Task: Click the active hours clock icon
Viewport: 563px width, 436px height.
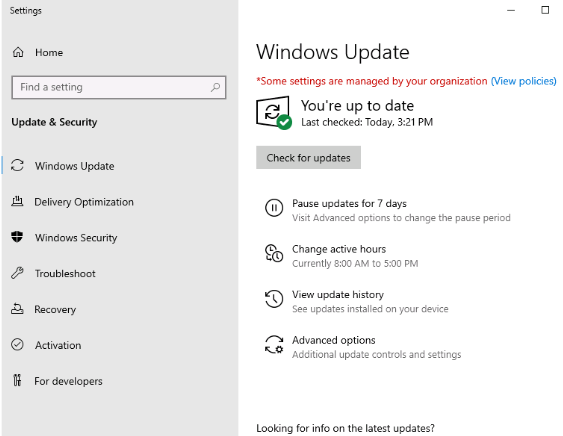Action: [x=274, y=254]
